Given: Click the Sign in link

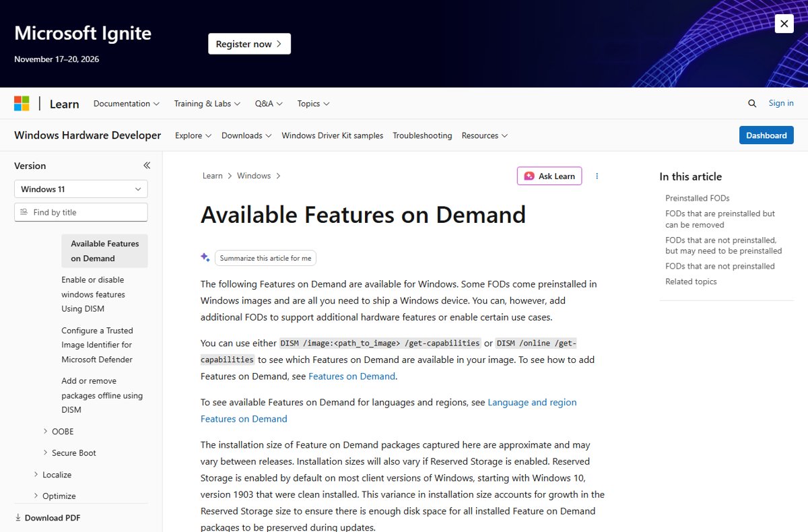Looking at the screenshot, I should coord(781,103).
